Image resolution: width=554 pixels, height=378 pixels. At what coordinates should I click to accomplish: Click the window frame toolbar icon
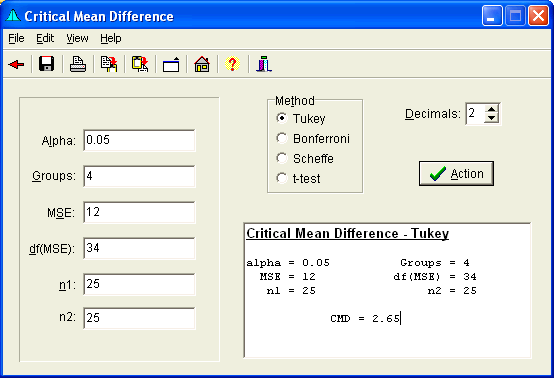[x=171, y=65]
